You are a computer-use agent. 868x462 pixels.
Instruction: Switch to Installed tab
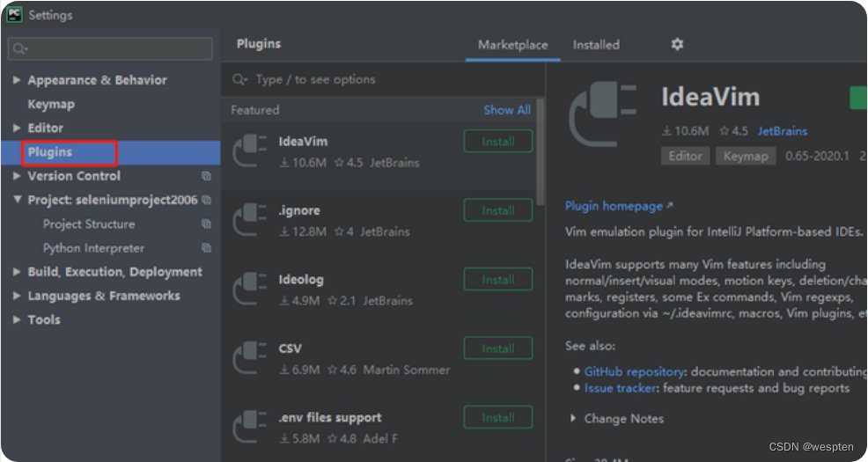coord(596,45)
